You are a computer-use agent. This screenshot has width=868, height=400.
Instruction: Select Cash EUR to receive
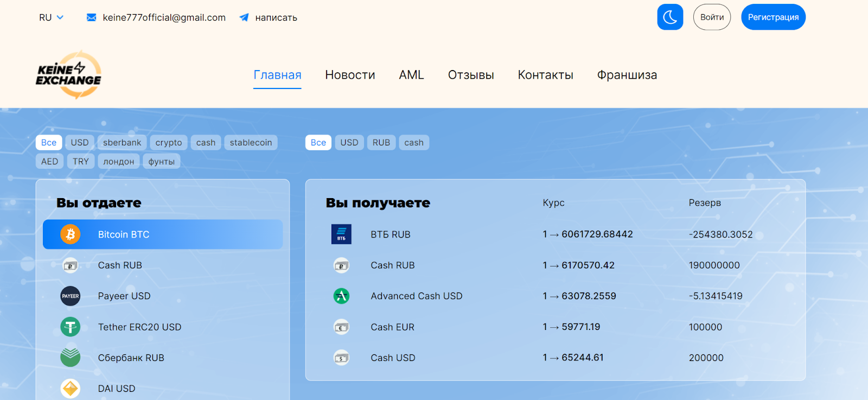[x=556, y=327]
